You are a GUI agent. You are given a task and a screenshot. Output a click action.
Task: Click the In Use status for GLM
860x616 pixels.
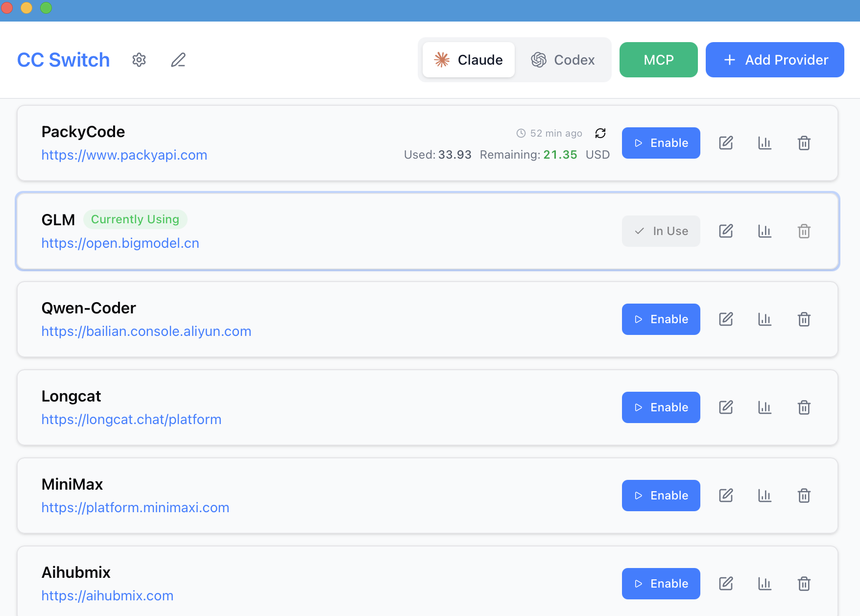(661, 231)
